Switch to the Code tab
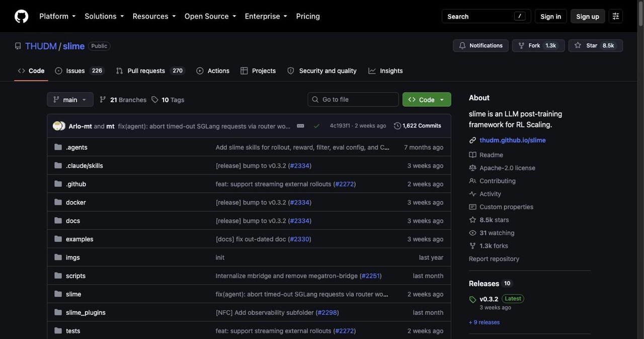 tap(31, 71)
